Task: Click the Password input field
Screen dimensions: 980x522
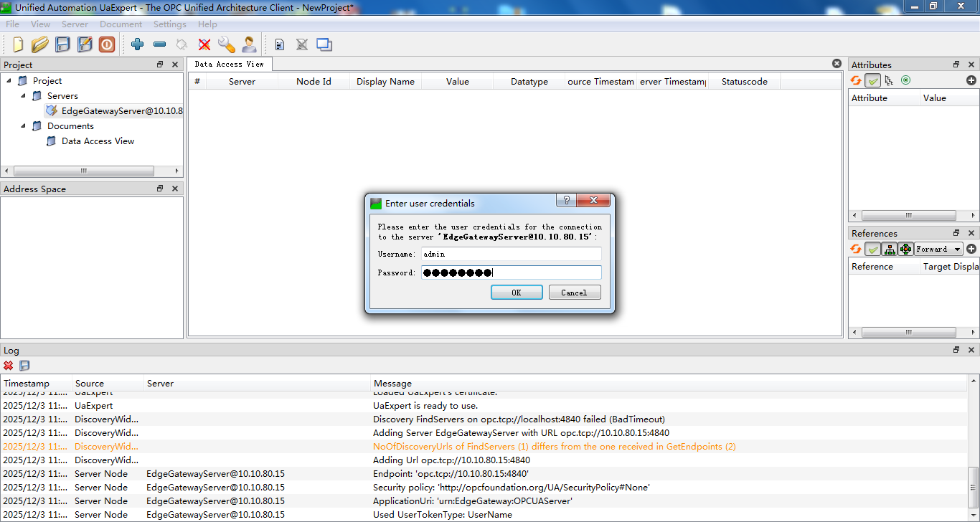Action: pyautogui.click(x=511, y=272)
